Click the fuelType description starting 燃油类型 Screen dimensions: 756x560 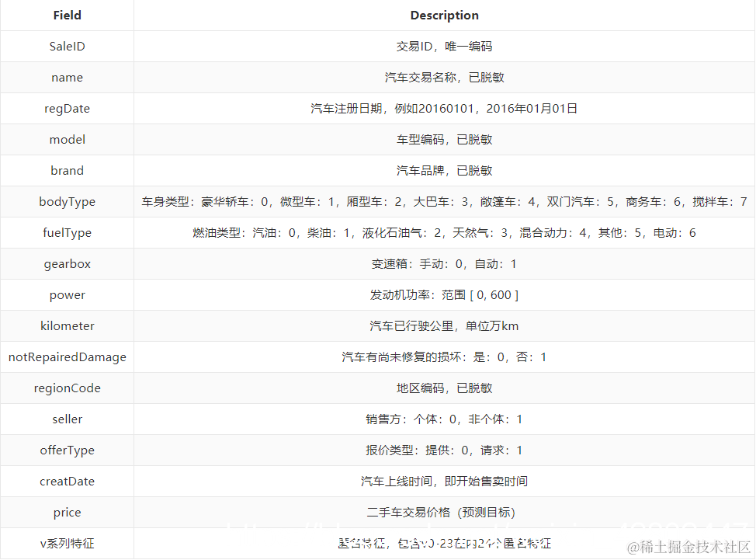pyautogui.click(x=445, y=232)
